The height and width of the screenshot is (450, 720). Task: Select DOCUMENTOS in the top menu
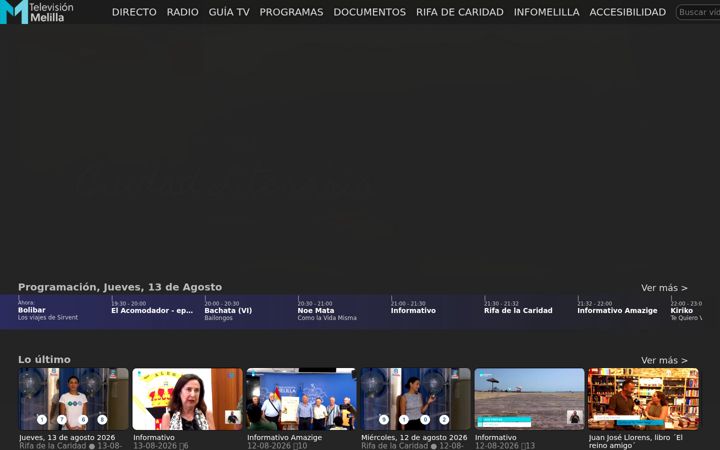[x=370, y=12]
